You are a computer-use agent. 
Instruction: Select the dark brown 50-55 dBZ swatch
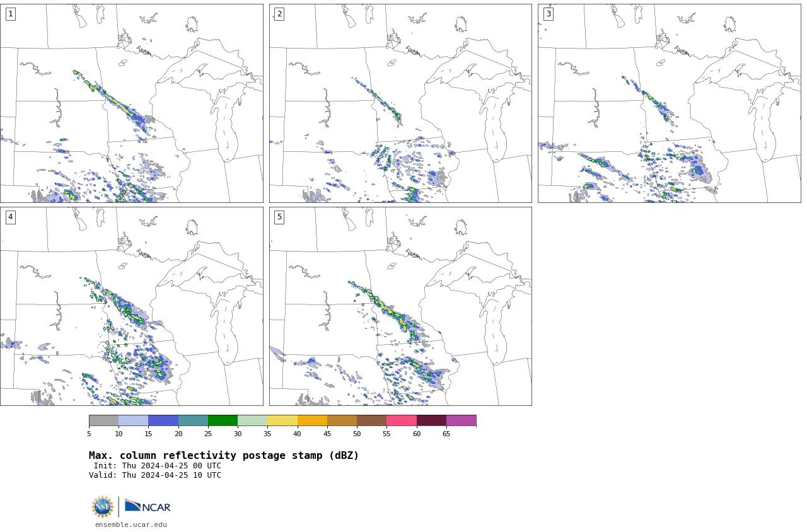[x=371, y=420]
